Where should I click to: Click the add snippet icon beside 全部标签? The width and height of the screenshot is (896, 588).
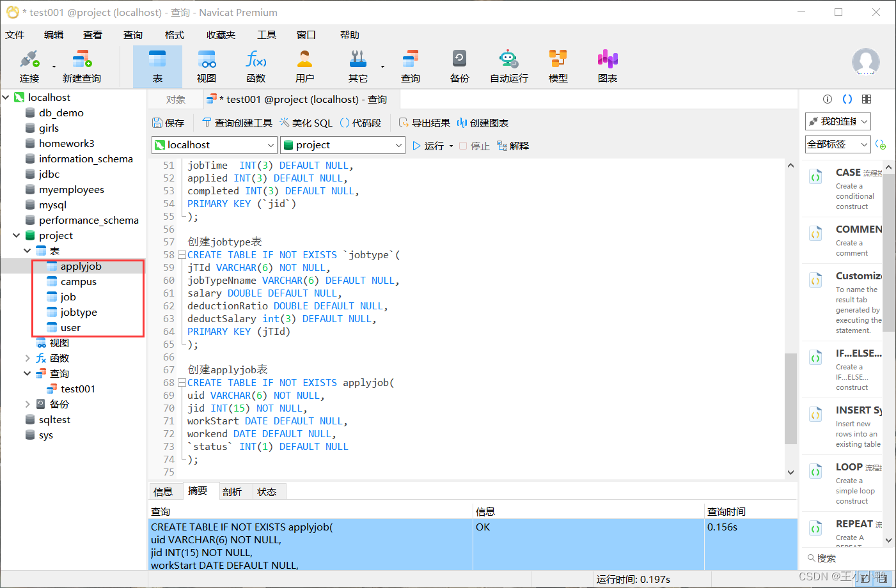[x=881, y=144]
